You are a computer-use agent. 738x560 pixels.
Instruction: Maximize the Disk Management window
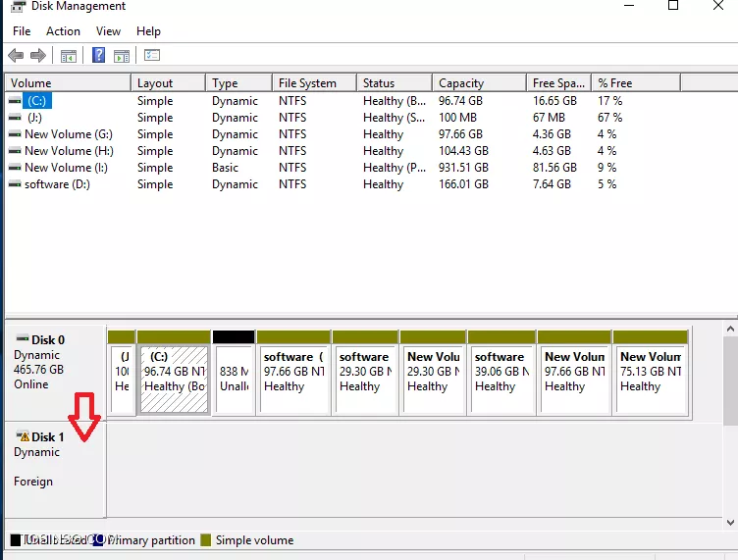[x=673, y=6]
